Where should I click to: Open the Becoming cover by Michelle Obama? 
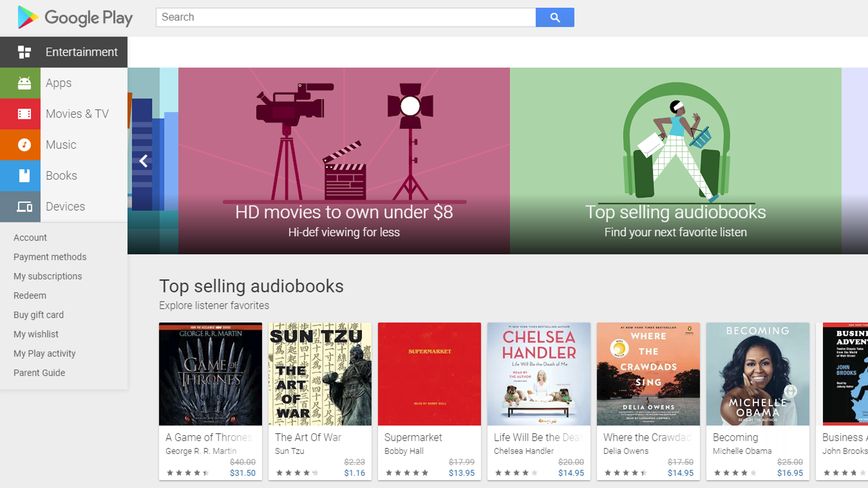[x=758, y=374]
